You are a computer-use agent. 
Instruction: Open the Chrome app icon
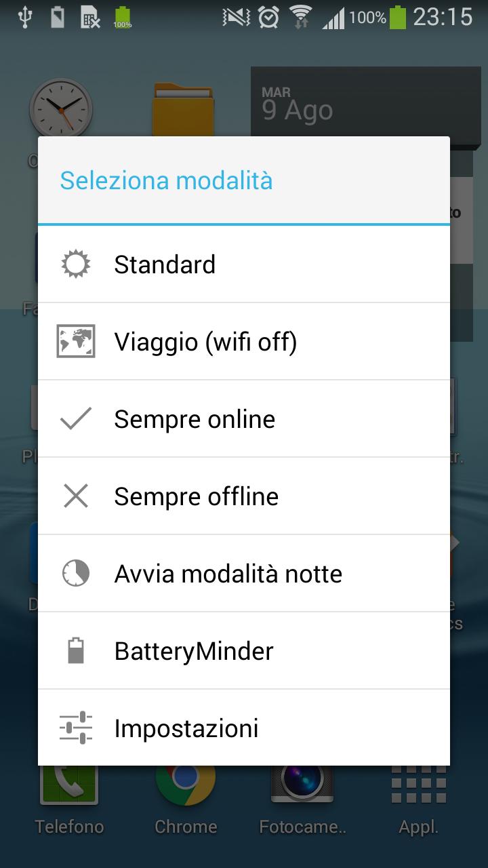[185, 787]
